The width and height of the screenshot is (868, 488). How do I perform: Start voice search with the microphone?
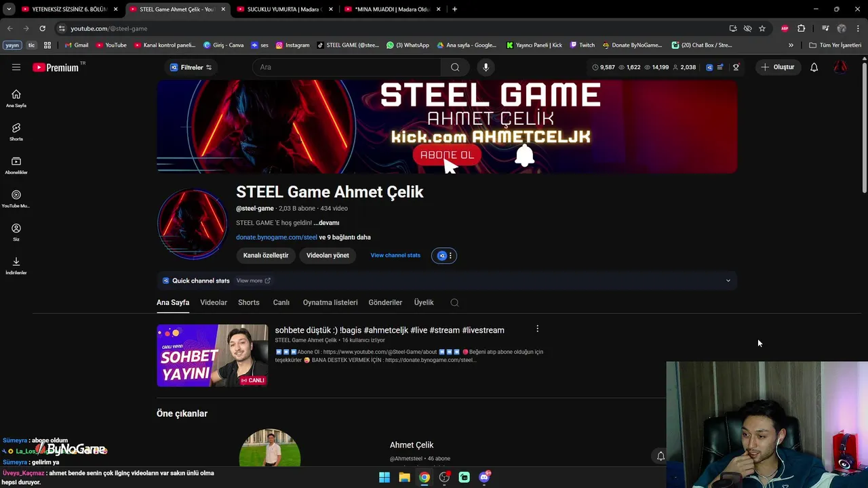(x=486, y=67)
